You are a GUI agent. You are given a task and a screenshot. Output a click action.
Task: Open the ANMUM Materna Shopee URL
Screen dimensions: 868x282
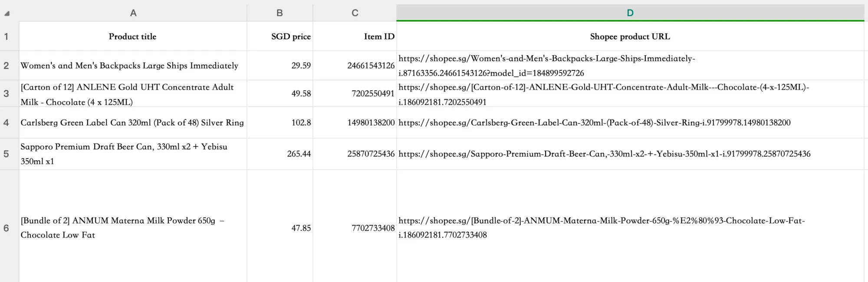point(602,228)
